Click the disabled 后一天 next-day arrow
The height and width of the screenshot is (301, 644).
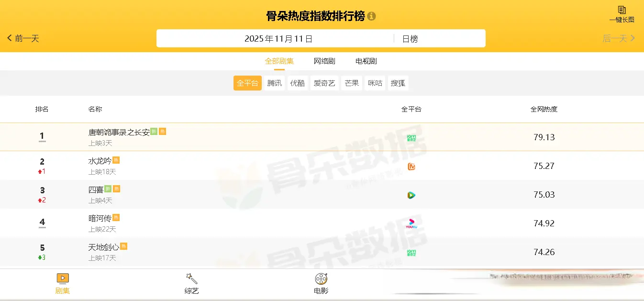pos(619,38)
